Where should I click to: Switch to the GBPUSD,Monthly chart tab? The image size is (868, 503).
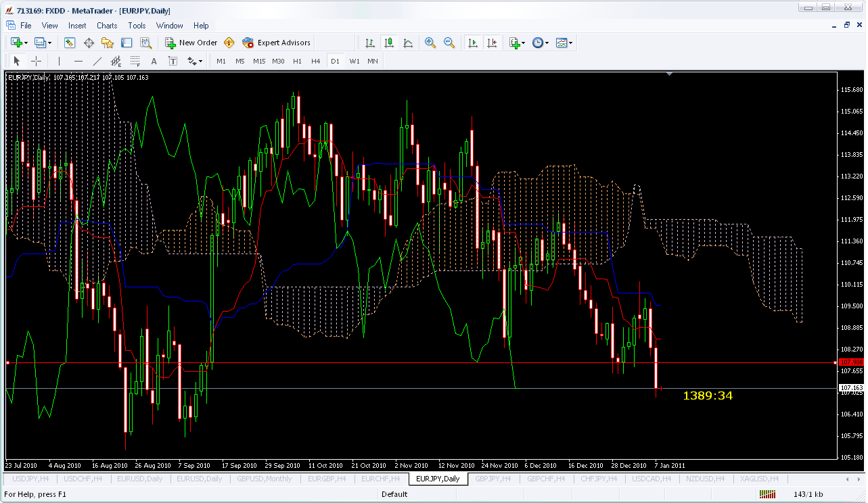click(264, 479)
